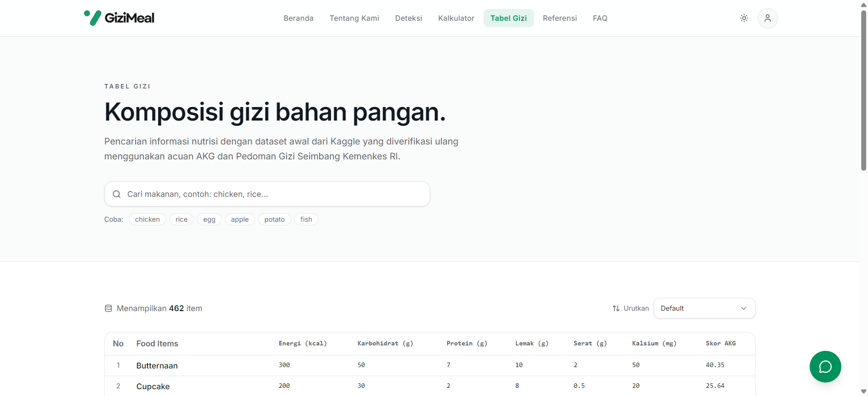The image size is (868, 396).
Task: Click the No column header
Action: [118, 344]
